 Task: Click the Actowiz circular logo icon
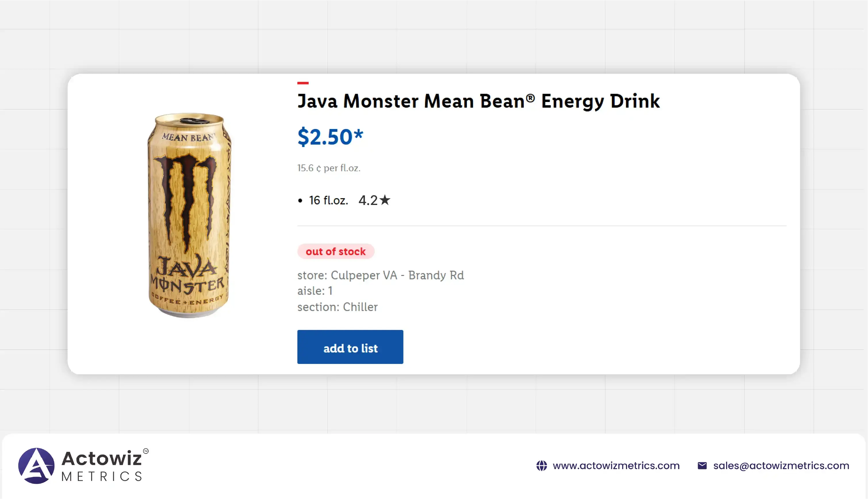[x=36, y=465]
